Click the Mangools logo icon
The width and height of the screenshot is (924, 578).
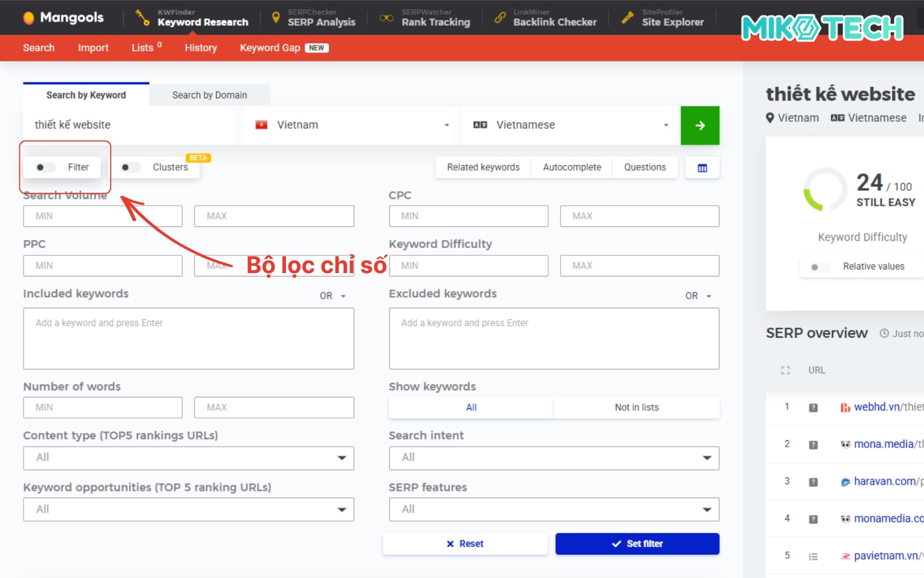(x=29, y=18)
